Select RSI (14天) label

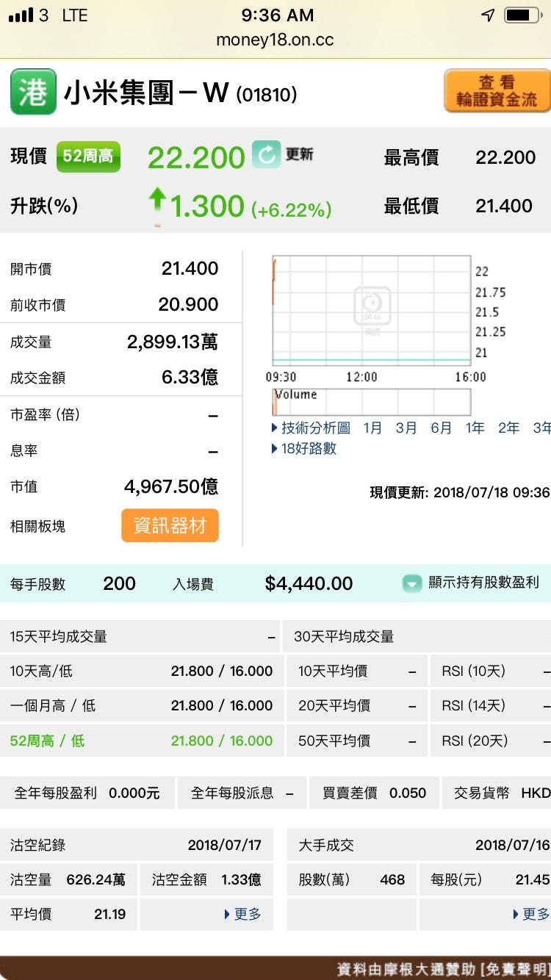coord(474,706)
